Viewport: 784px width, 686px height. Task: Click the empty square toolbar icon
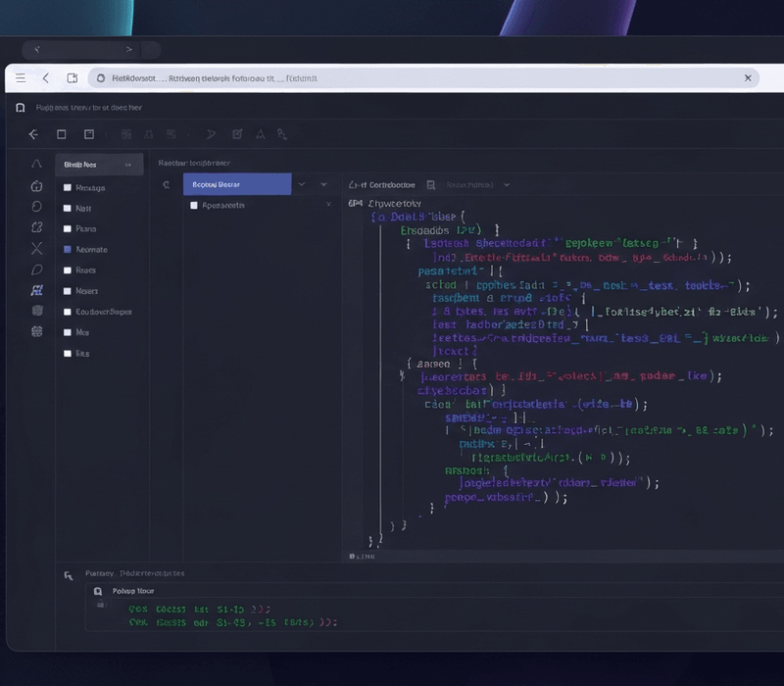coord(62,134)
